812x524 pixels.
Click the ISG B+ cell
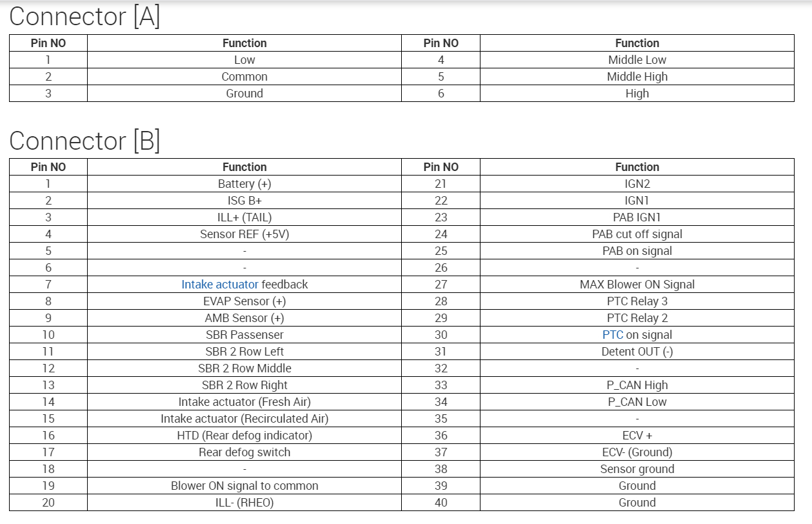[244, 201]
